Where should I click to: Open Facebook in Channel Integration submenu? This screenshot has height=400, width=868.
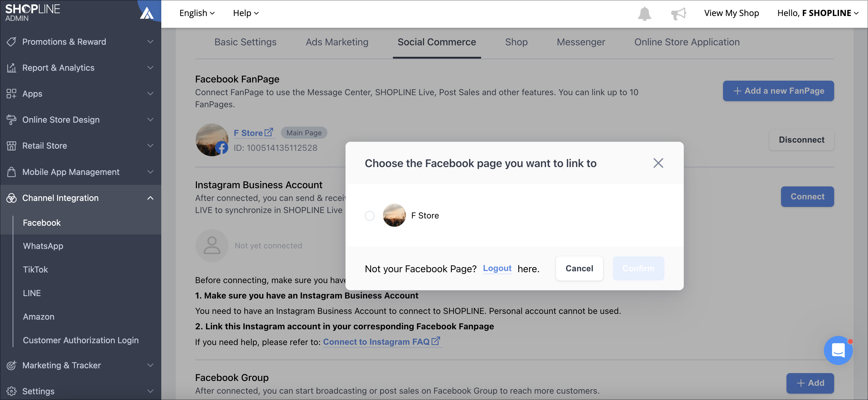[x=42, y=223]
